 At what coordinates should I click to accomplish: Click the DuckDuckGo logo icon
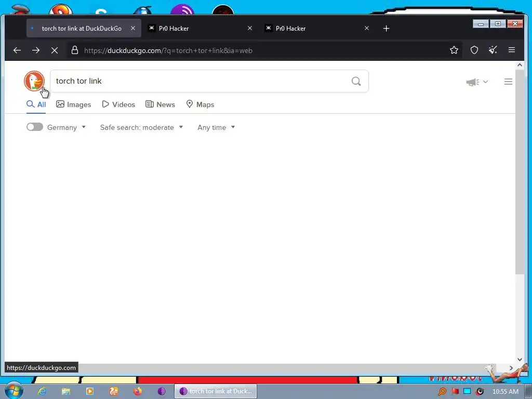(34, 81)
